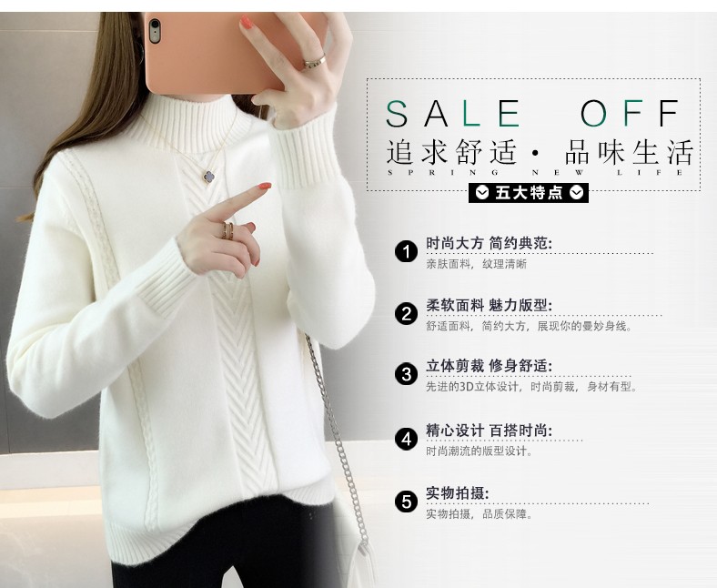717x588 pixels.
Task: Click left chevron circle beside 五大特点
Action: point(482,193)
